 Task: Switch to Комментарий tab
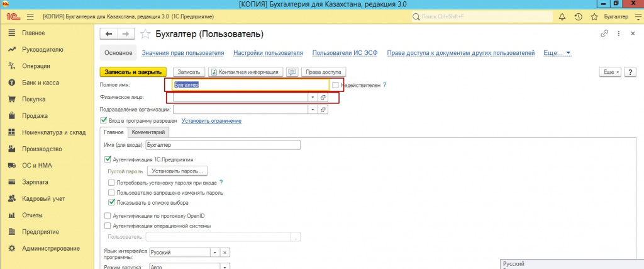click(x=148, y=132)
